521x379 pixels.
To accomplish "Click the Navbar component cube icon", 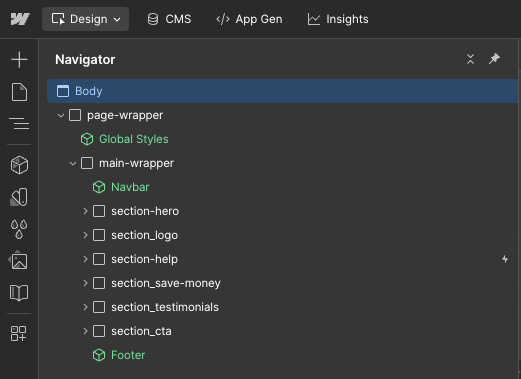I will 99,187.
